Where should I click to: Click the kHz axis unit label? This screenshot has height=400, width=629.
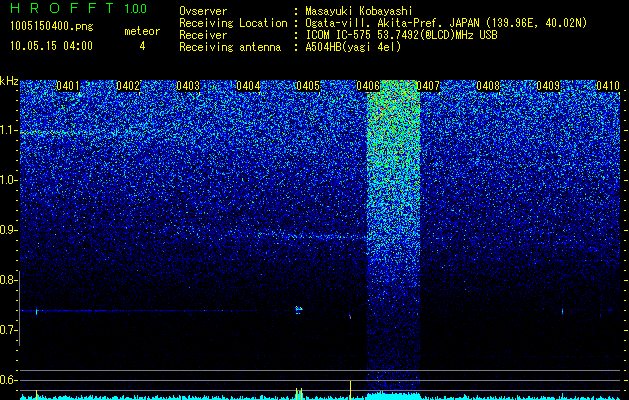pyautogui.click(x=9, y=81)
